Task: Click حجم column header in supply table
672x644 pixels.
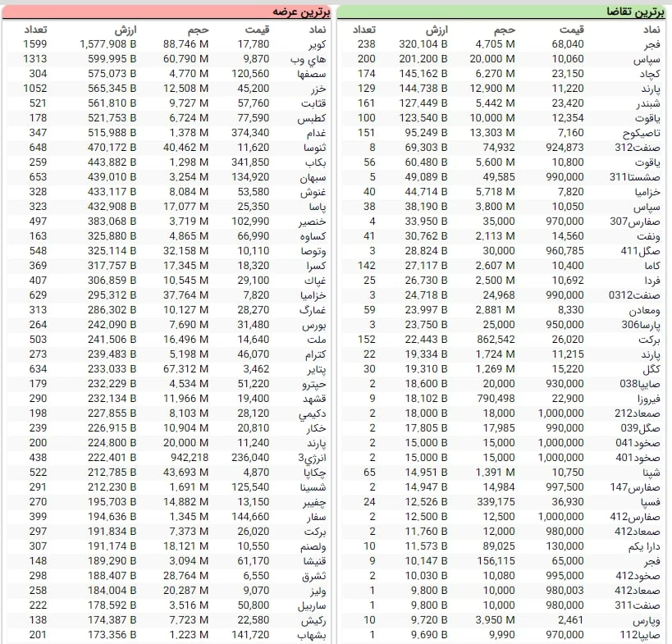Action: (196, 30)
